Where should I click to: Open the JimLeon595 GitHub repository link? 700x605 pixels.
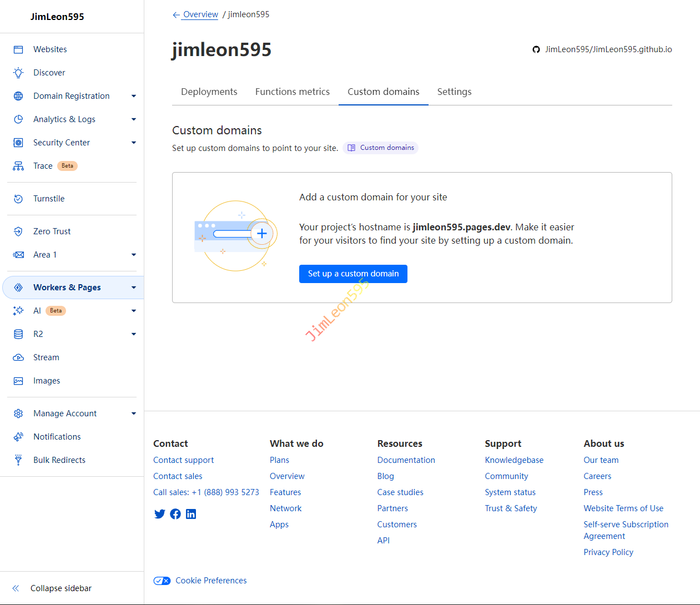coord(602,49)
